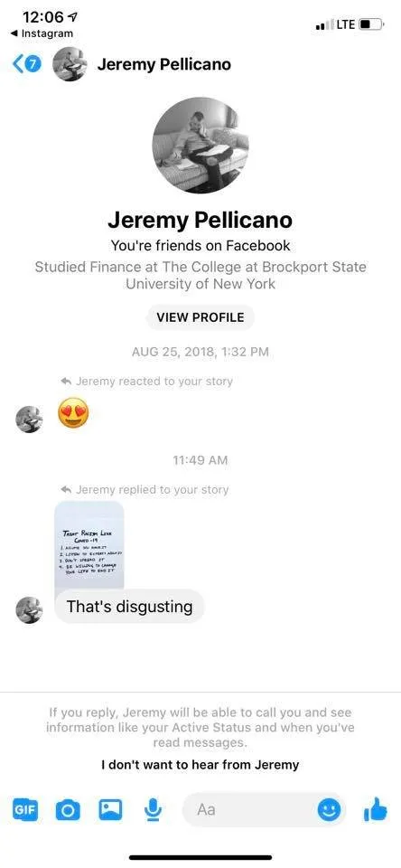Tap the microphone voice message icon
The image size is (401, 868).
click(152, 810)
